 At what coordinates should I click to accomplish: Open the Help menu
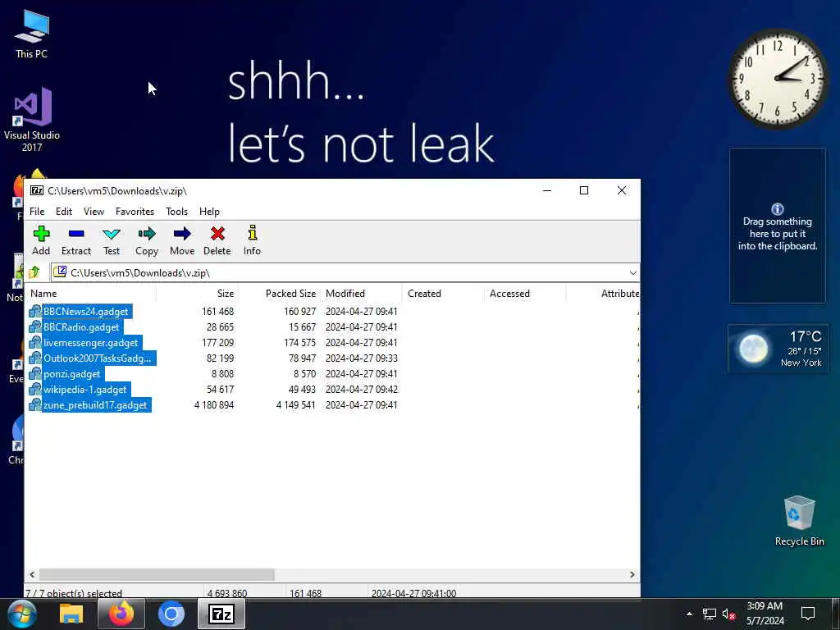(209, 212)
